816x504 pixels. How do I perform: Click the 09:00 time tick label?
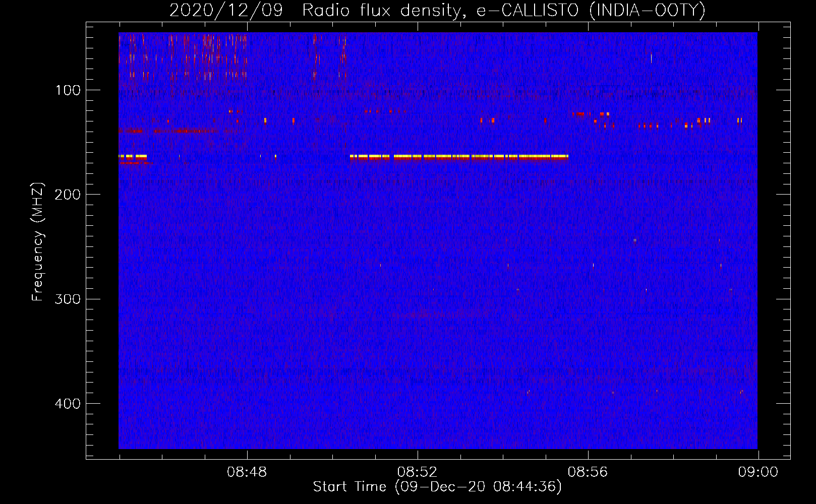pos(758,472)
